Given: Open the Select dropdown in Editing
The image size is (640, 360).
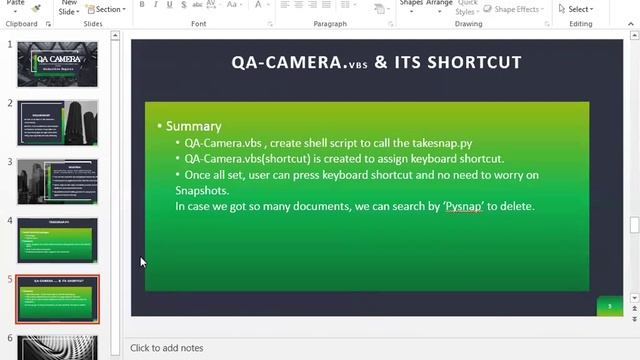Looking at the screenshot, I should coord(576,9).
